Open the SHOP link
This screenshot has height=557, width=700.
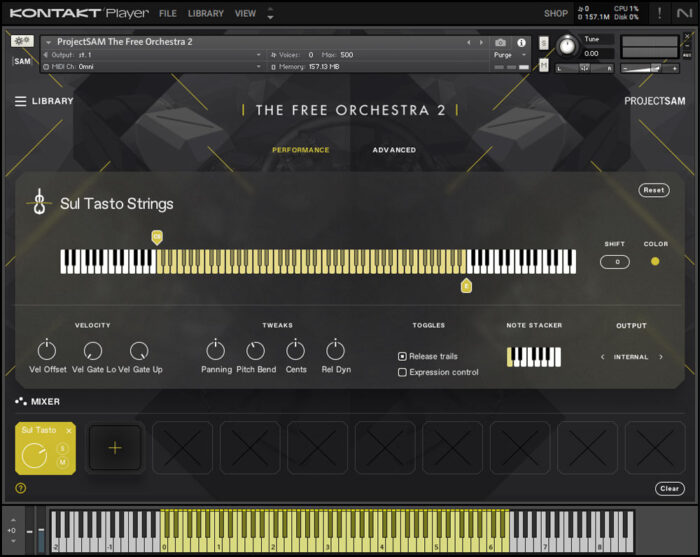point(556,13)
